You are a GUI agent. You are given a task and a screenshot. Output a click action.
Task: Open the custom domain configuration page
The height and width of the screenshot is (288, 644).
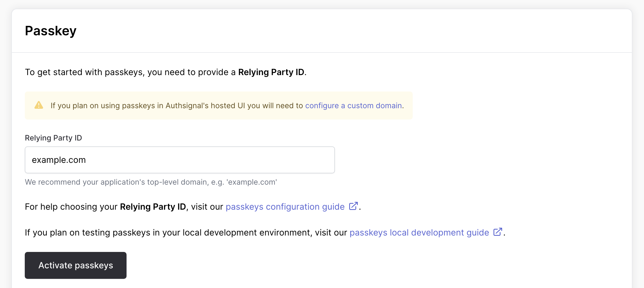pyautogui.click(x=353, y=106)
